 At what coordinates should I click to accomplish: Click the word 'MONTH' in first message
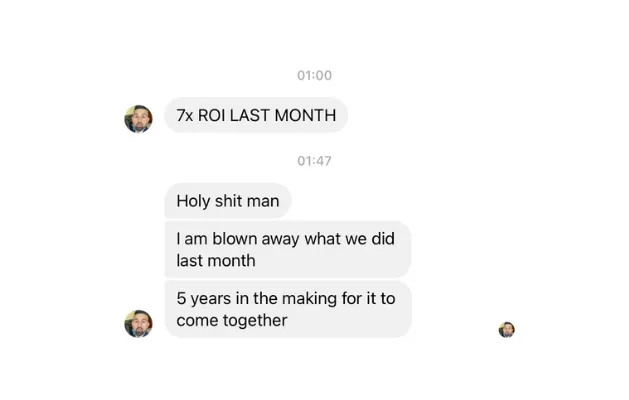point(305,116)
